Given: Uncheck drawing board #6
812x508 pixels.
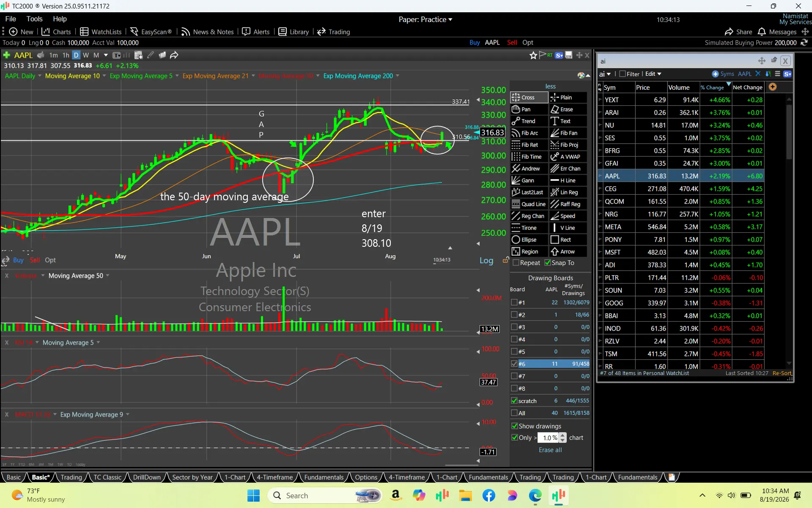Looking at the screenshot, I should point(514,364).
